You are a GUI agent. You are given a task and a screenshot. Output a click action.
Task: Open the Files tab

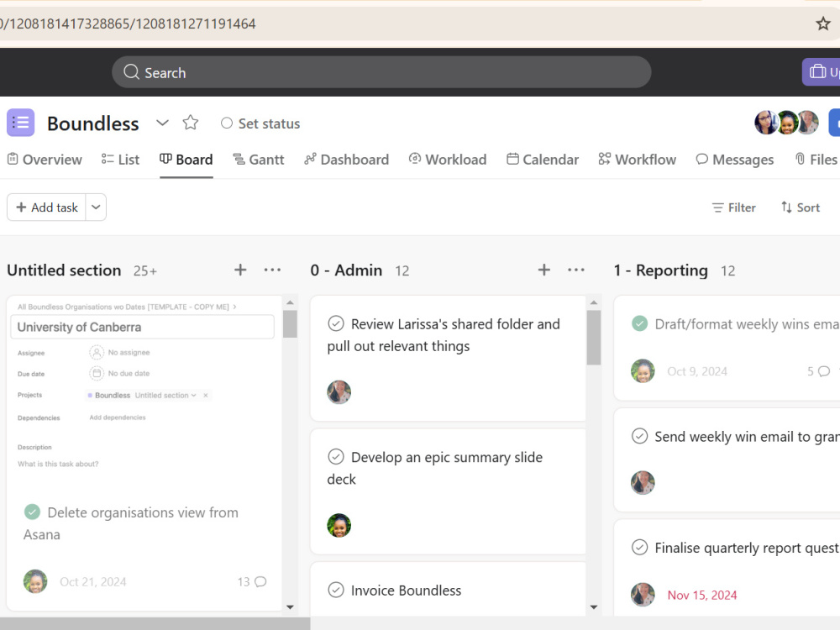816,160
